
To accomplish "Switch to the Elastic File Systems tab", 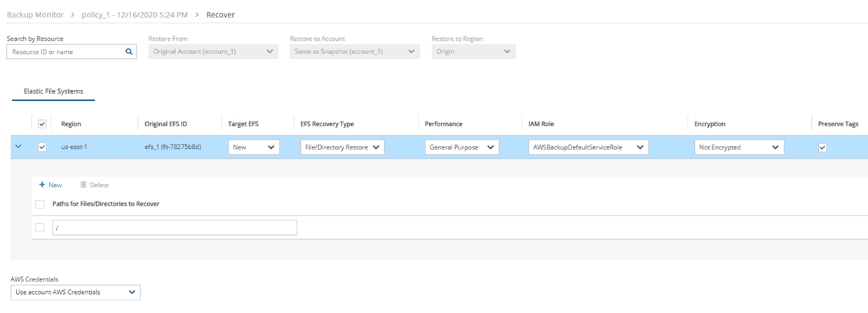I will tap(53, 91).
